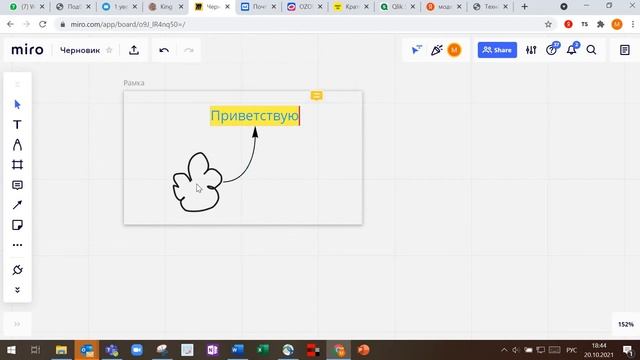Click the yellow comment marker on frame

317,96
